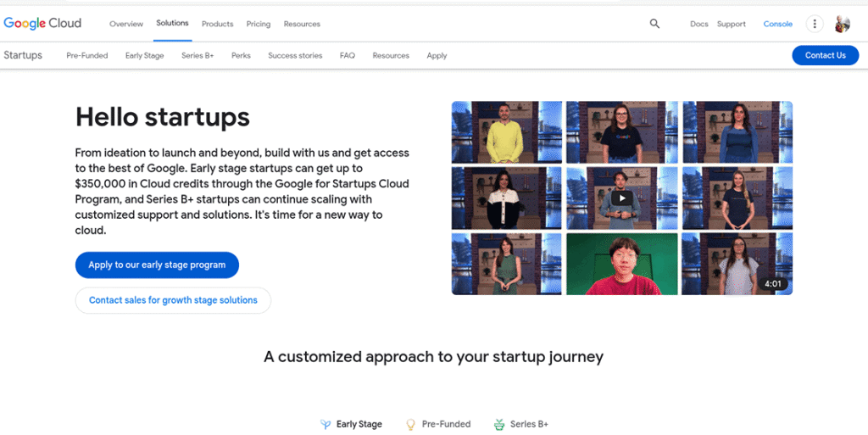Open the Google Cloud logo homepage
Image resolution: width=868 pixels, height=435 pixels.
click(x=42, y=23)
